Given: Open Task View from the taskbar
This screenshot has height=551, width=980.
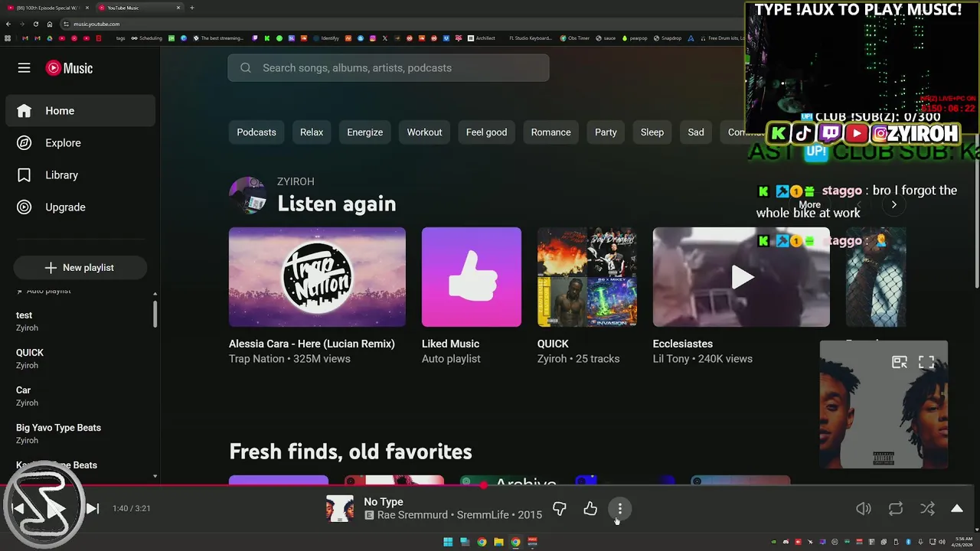Looking at the screenshot, I should point(465,542).
